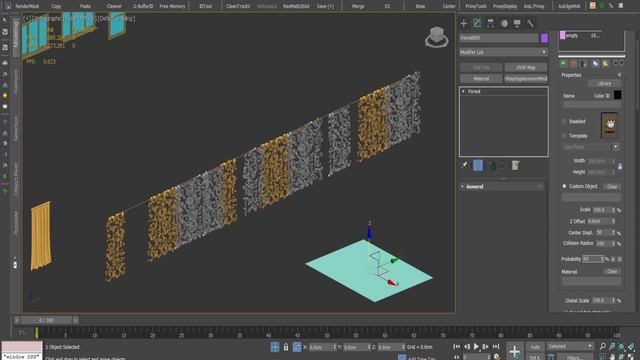Click the Material modifier button
Image resolution: width=640 pixels, height=360 pixels.
click(481, 78)
